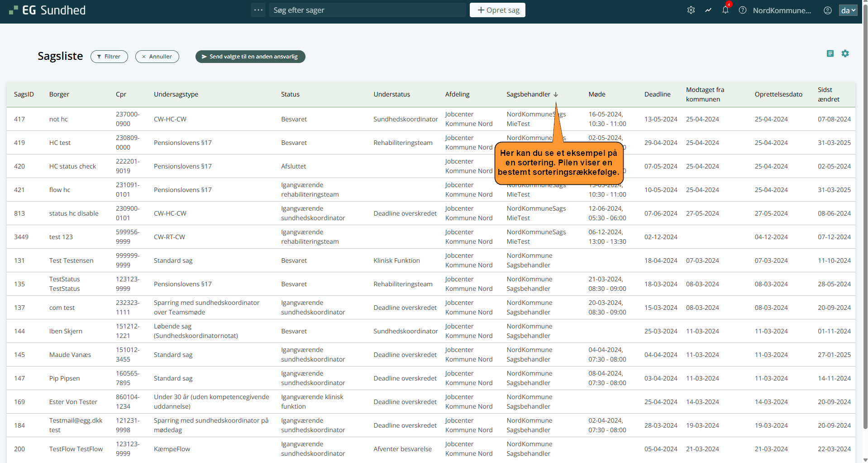The width and height of the screenshot is (868, 463).
Task: Sort by the Undersagstype column header
Action: tap(176, 94)
